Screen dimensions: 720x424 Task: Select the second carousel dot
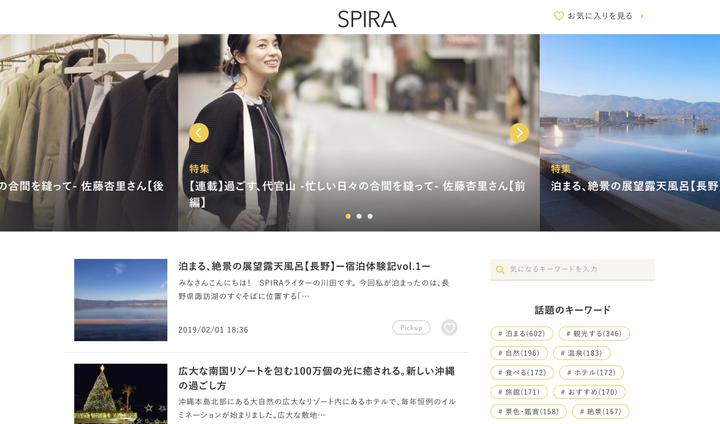pyautogui.click(x=359, y=216)
